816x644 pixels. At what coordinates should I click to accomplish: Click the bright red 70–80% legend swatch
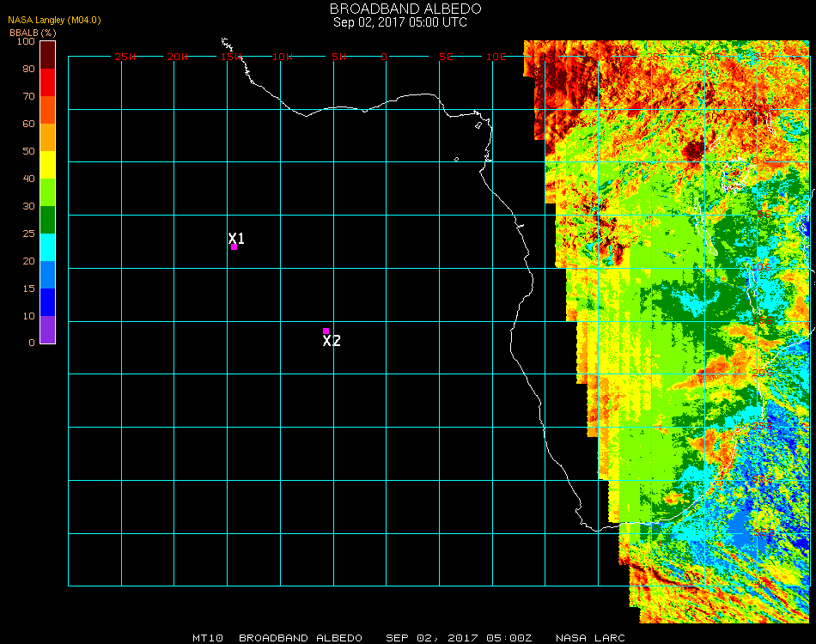point(48,82)
